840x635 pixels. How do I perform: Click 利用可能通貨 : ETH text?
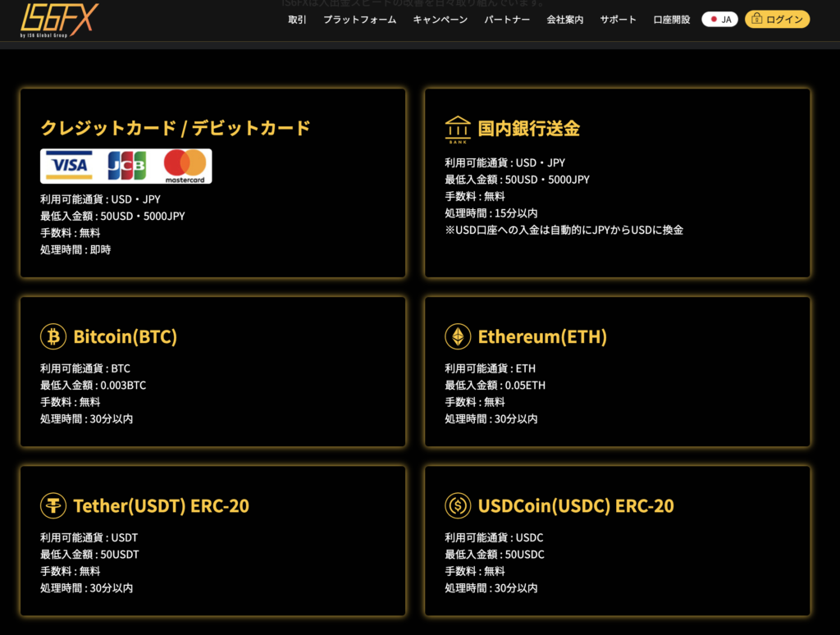pos(491,368)
